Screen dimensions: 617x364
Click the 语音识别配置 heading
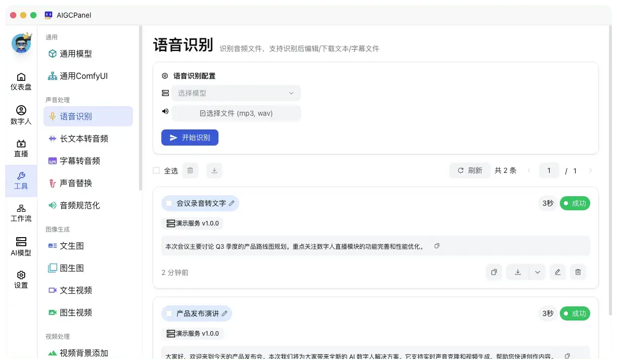pyautogui.click(x=194, y=76)
